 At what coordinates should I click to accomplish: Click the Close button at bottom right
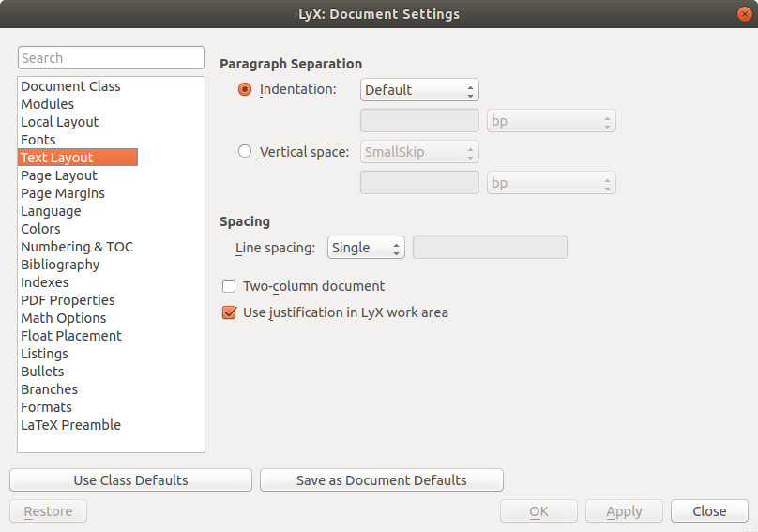pyautogui.click(x=708, y=511)
